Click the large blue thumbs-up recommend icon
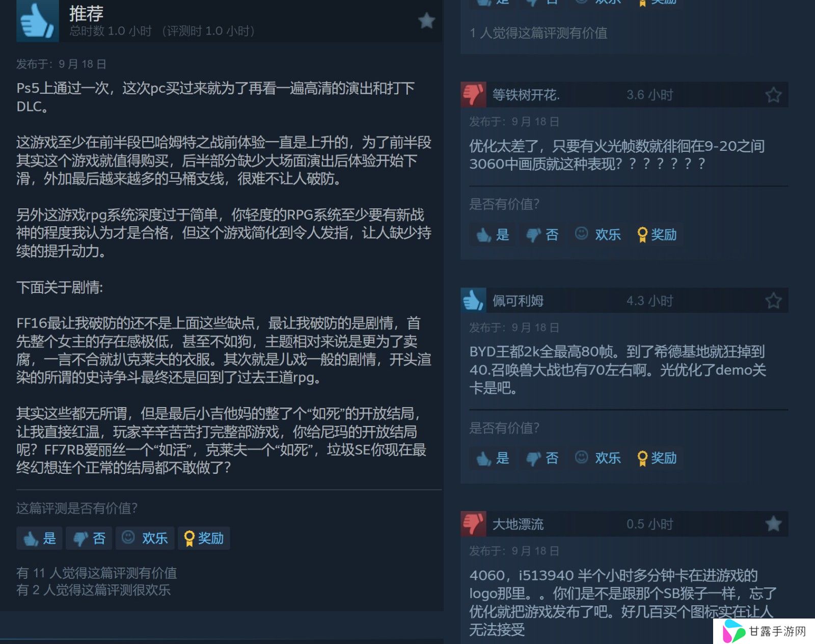This screenshot has height=644, width=815. tap(38, 21)
